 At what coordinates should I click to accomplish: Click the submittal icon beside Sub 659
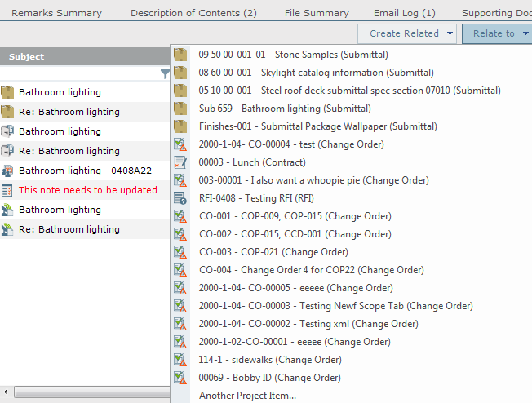180,108
